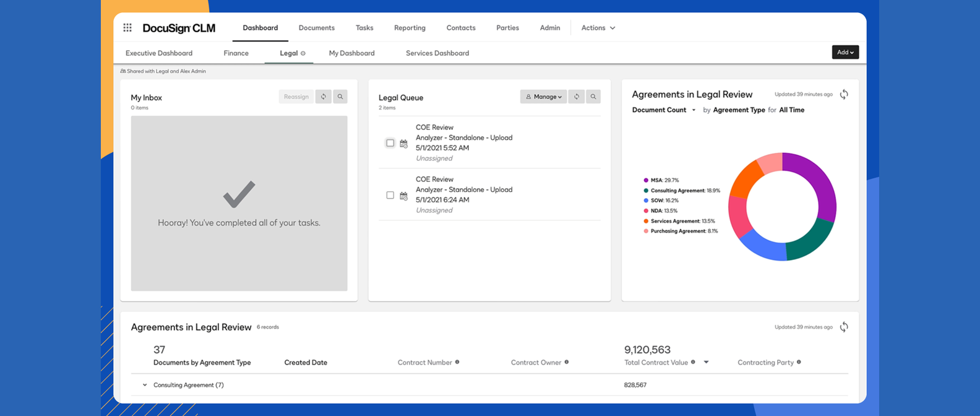Expand the Consulting Agreement (7) row

145,385
